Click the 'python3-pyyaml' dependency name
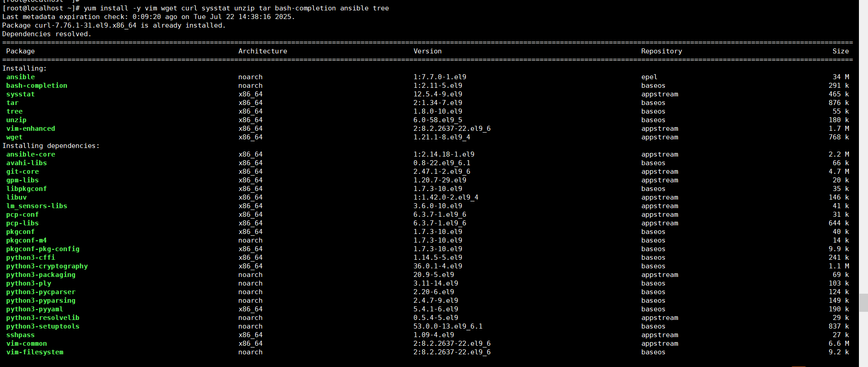 35,309
